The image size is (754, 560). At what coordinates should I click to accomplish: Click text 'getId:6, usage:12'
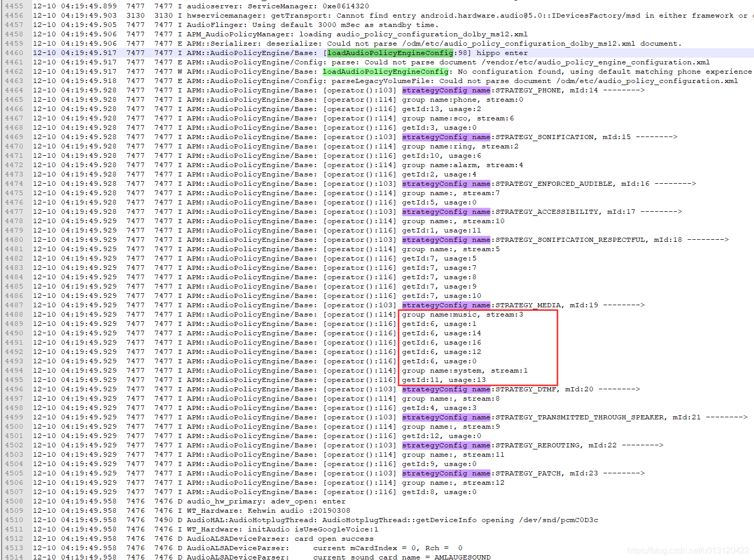(441, 352)
